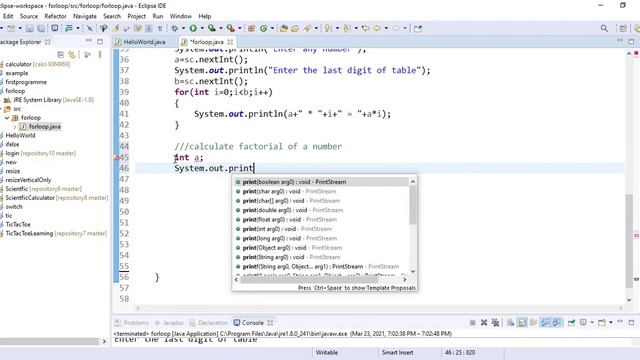Click the editor vertical scrollbar
This screenshot has width=640, height=360.
629,241
